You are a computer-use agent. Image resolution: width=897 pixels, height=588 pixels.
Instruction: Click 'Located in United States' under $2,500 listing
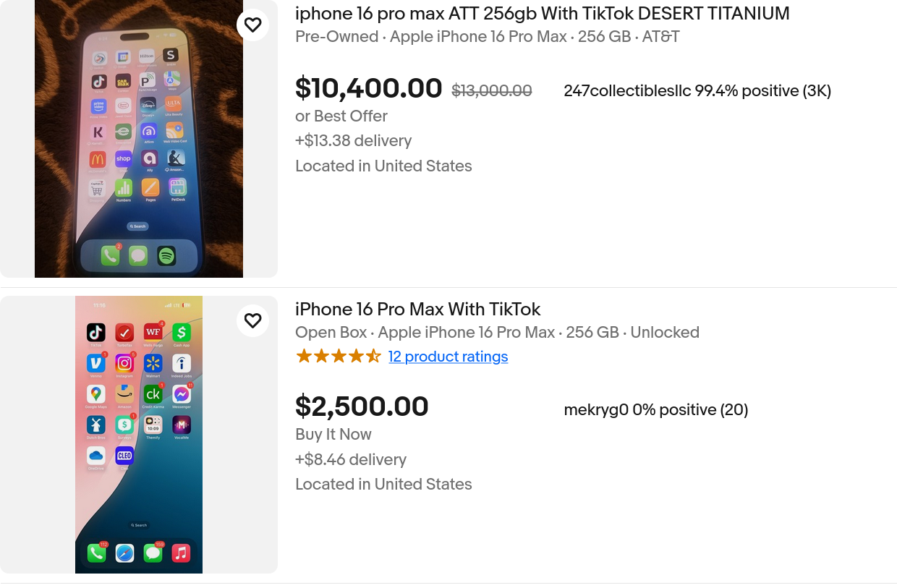pos(383,485)
